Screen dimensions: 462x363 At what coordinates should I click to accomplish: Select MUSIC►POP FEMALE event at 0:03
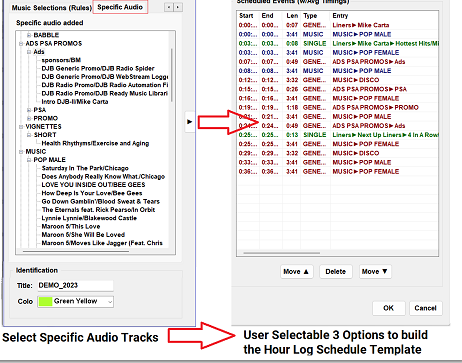pyautogui.click(x=338, y=52)
